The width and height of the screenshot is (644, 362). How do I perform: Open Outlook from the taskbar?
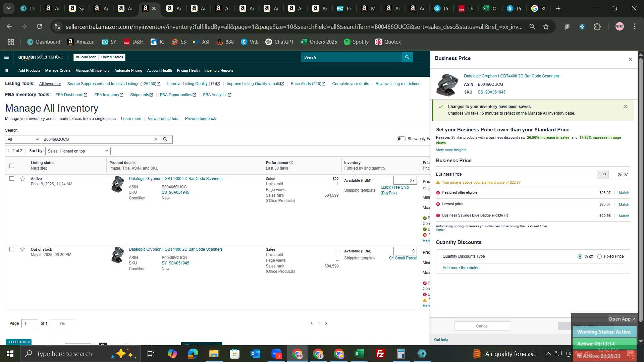[255, 354]
